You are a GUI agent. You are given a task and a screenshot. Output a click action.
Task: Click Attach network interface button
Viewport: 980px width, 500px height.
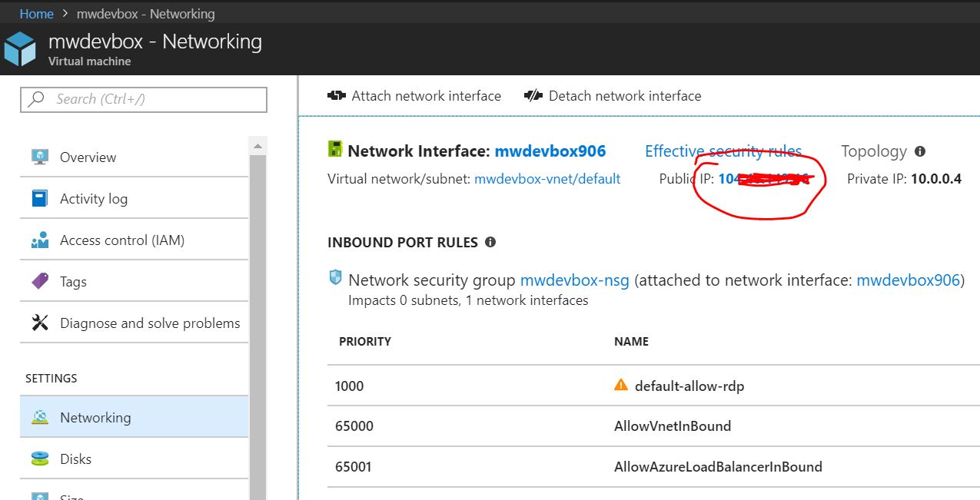(414, 96)
